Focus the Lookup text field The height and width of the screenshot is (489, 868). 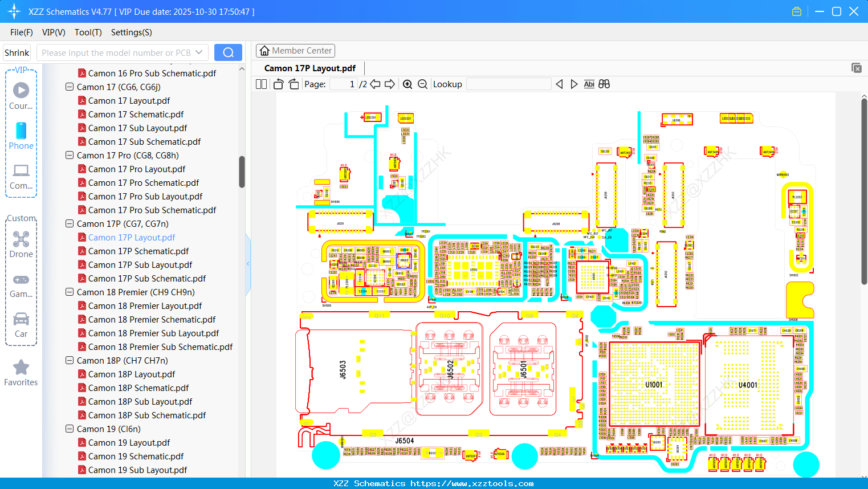tap(509, 84)
